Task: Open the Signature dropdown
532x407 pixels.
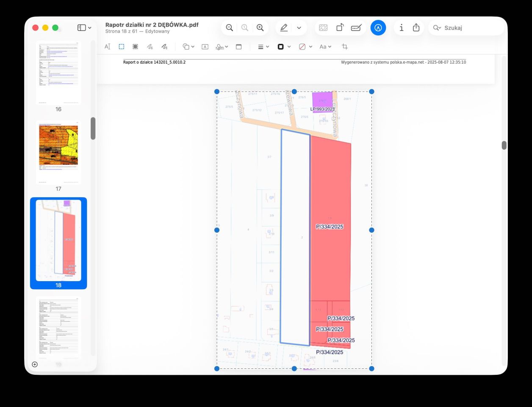Action: tap(222, 47)
